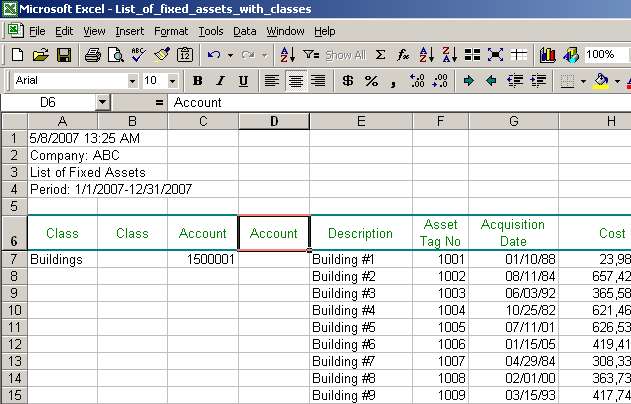The image size is (631, 404).
Task: Apply the yellow Fill Color bucket
Action: click(x=601, y=81)
